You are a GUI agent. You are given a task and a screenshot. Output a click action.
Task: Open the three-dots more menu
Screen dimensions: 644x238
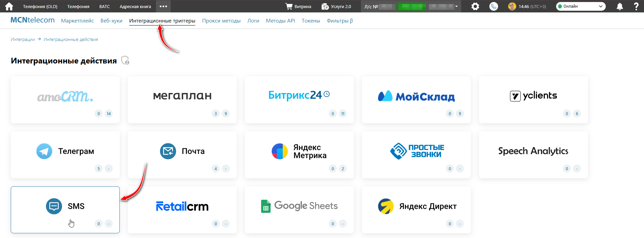pos(163,6)
